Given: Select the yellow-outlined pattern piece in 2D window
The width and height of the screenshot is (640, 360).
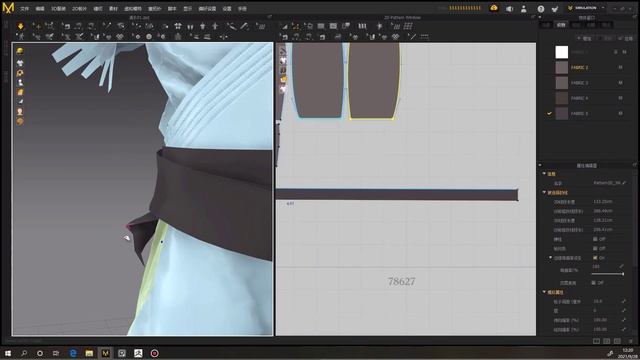Looking at the screenshot, I should point(373,81).
